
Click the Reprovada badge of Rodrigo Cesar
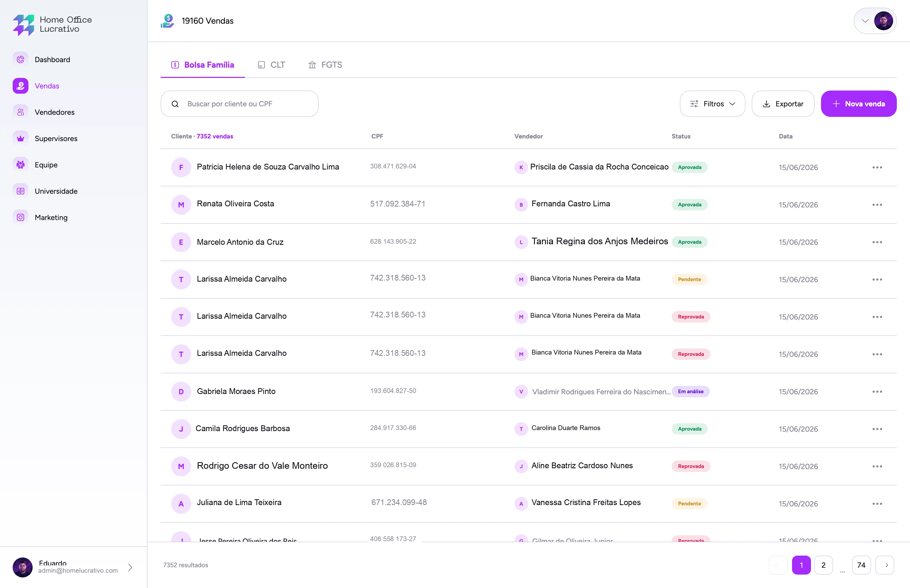pos(691,467)
